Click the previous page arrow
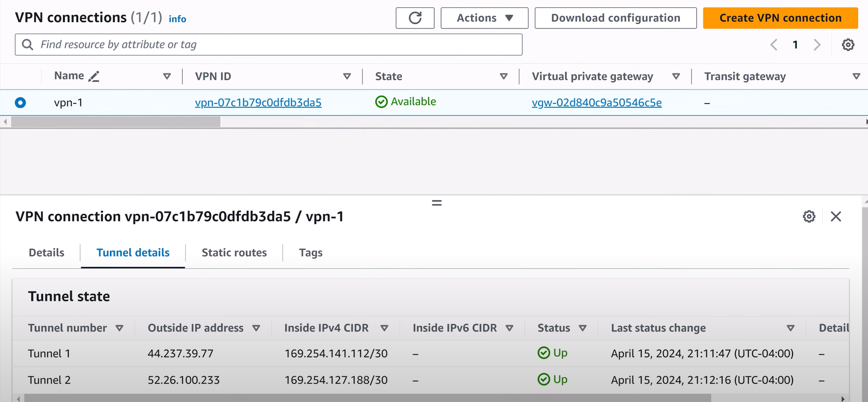868x402 pixels. coord(774,45)
